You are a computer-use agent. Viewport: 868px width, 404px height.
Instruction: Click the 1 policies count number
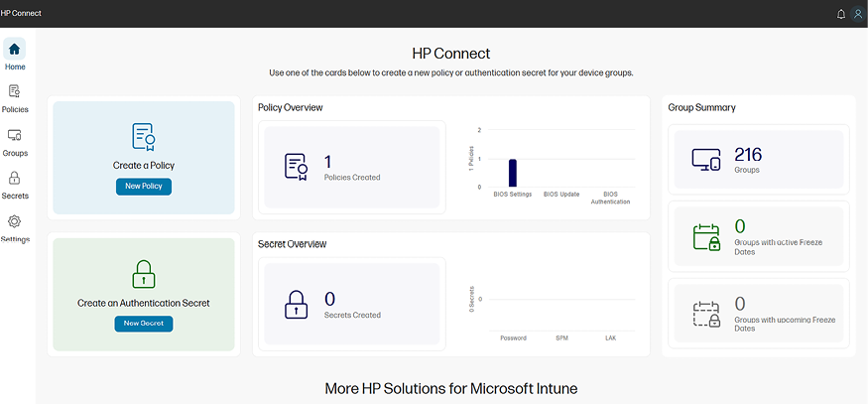pyautogui.click(x=327, y=163)
